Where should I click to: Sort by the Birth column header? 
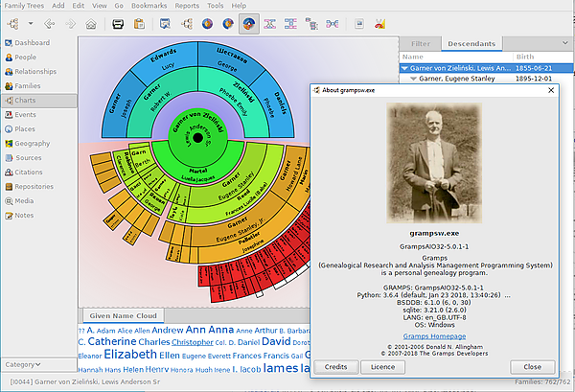(542, 57)
